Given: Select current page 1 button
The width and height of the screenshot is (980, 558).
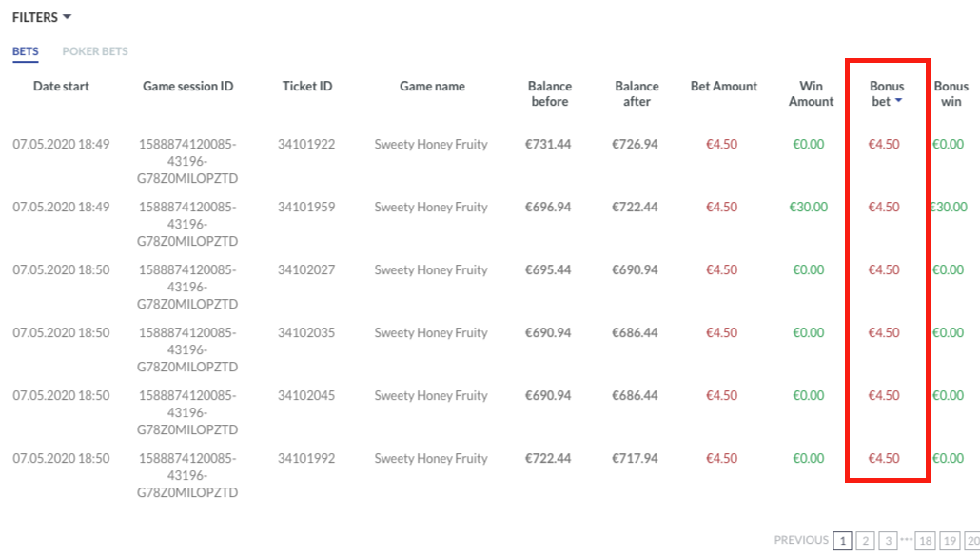Looking at the screenshot, I should [842, 541].
